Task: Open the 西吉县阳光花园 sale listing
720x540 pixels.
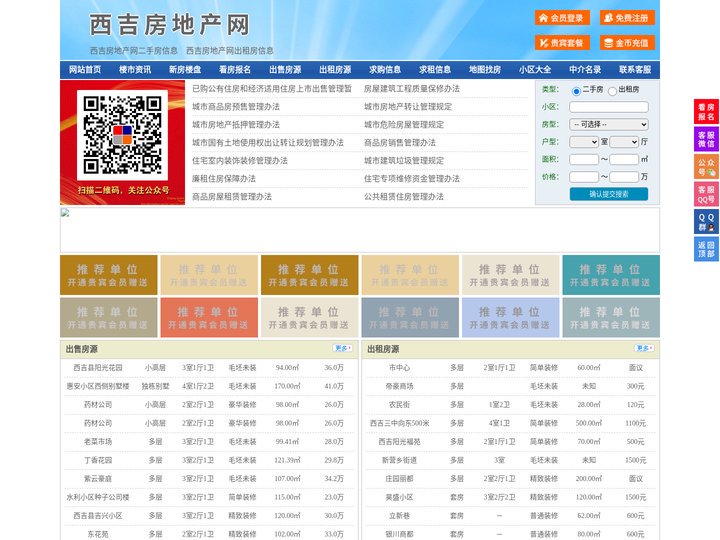Action: (x=98, y=368)
